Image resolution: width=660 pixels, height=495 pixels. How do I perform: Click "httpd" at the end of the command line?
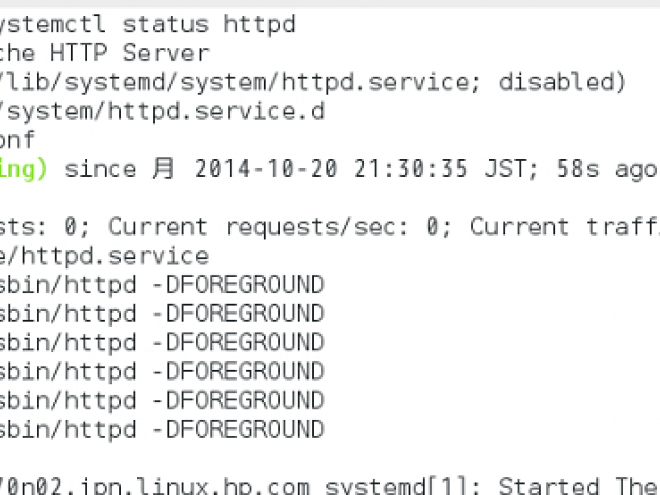point(260,24)
